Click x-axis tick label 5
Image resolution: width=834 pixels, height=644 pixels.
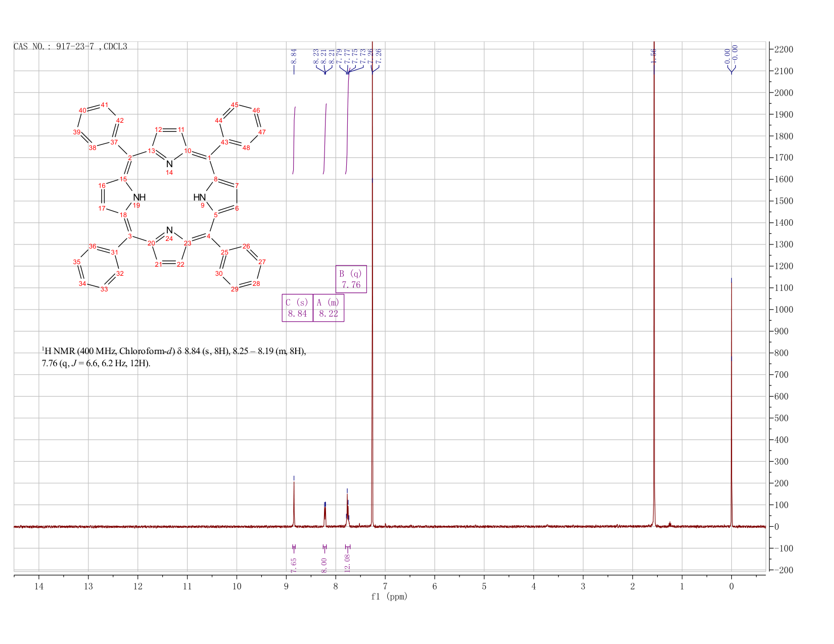484,586
